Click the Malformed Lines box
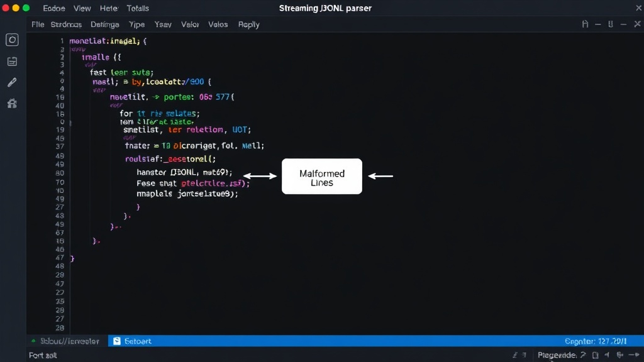The height and width of the screenshot is (362, 644). click(x=322, y=177)
